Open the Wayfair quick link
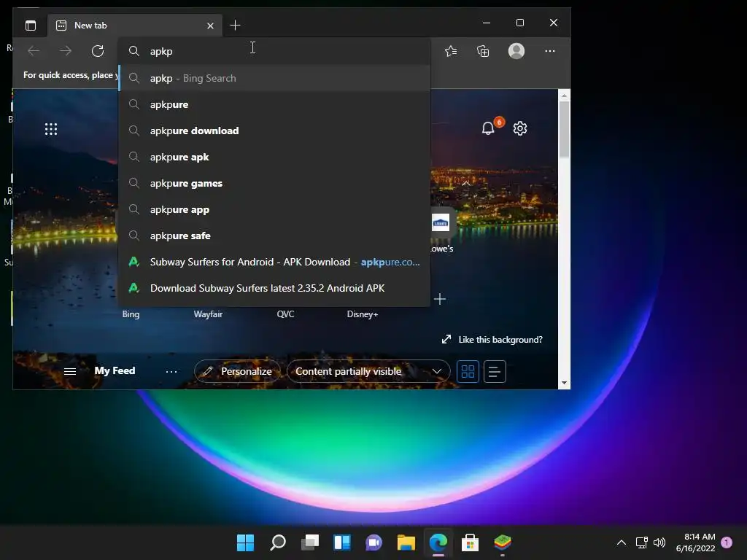The height and width of the screenshot is (560, 747). pyautogui.click(x=208, y=314)
